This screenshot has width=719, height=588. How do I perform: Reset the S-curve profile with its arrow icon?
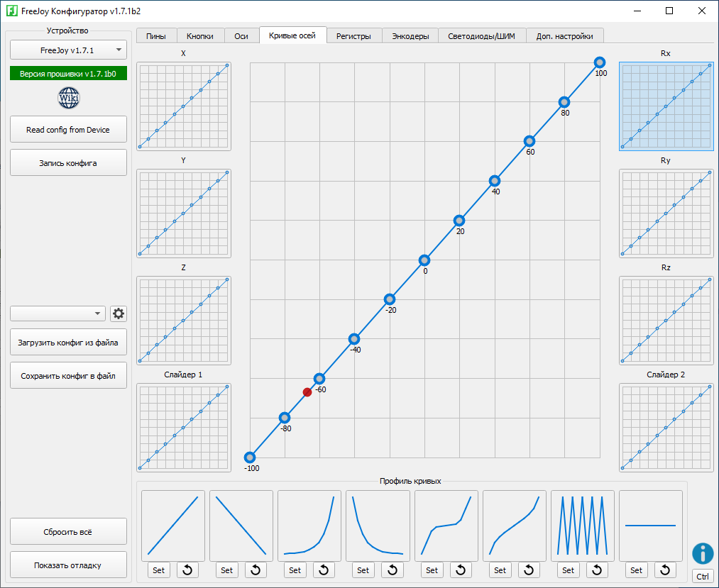coord(529,570)
